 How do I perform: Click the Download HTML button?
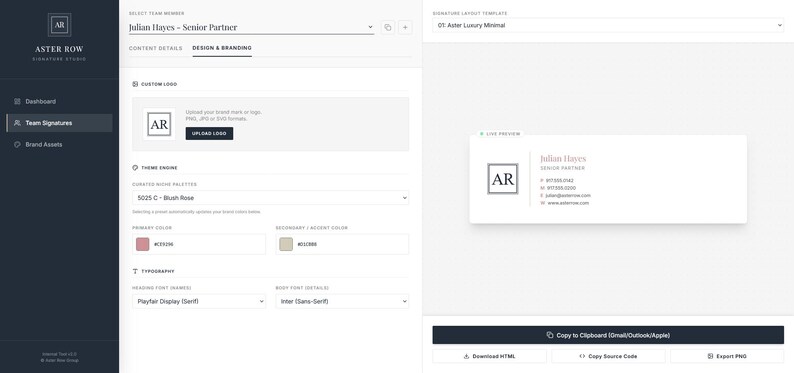[x=489, y=356]
